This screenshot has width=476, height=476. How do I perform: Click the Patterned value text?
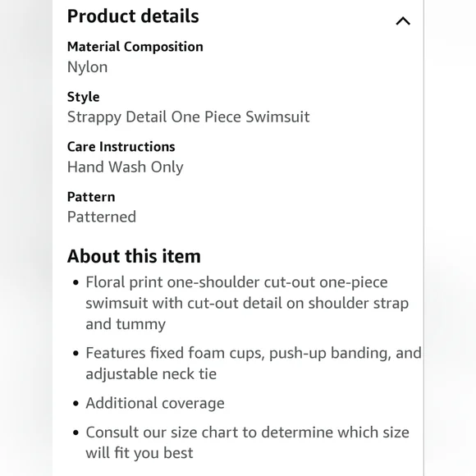[102, 217]
